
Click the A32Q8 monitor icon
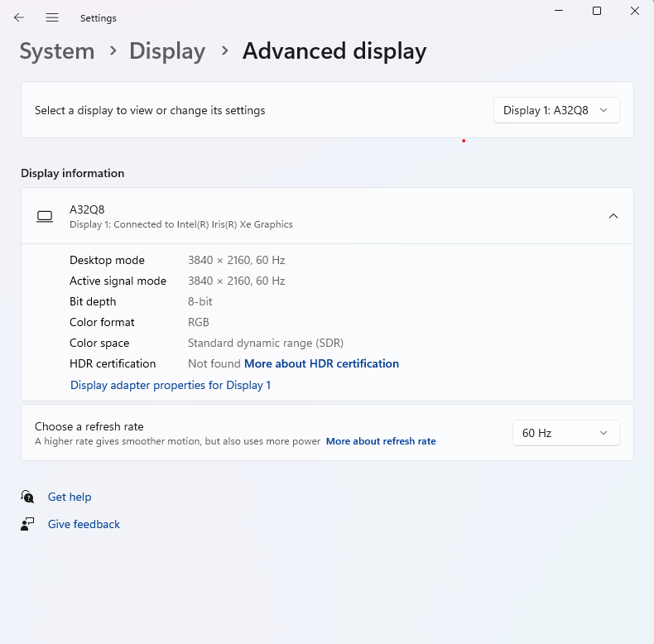45,217
